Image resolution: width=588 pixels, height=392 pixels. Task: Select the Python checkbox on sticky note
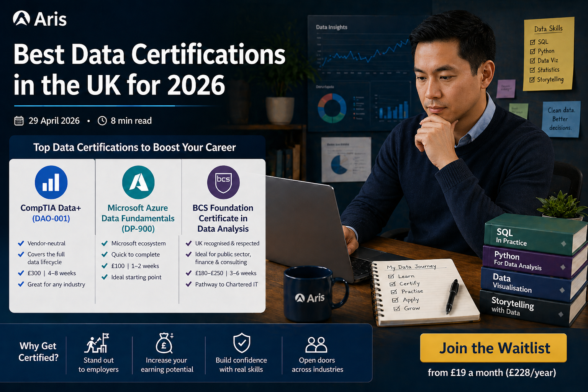532,51
